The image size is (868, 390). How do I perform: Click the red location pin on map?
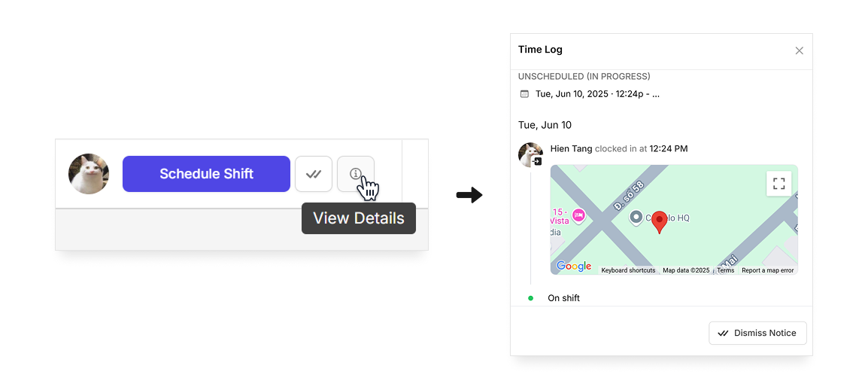tap(659, 221)
